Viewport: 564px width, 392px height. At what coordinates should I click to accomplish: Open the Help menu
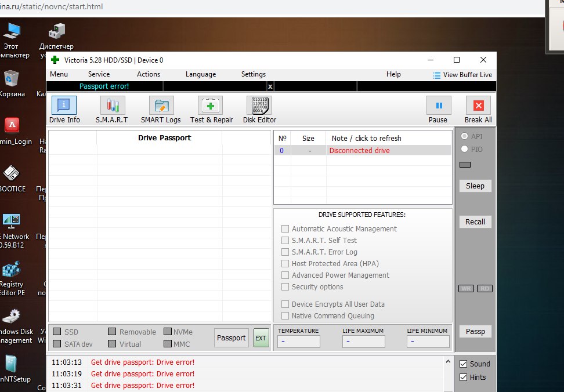[393, 74]
